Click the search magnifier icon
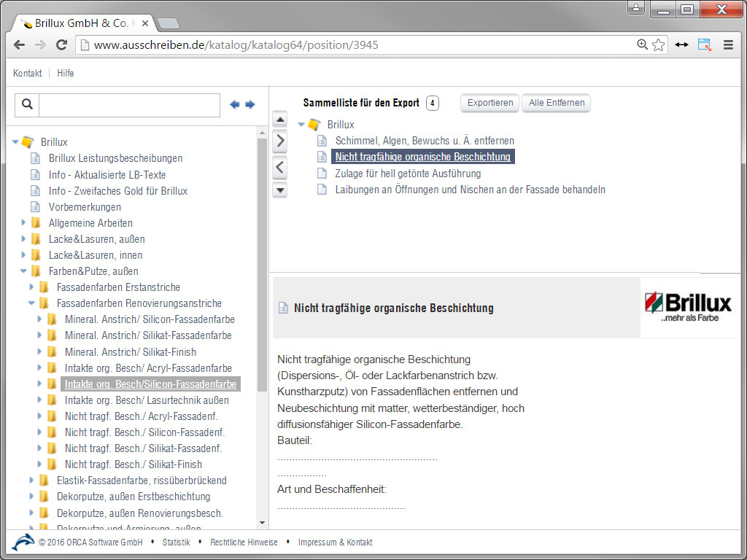 (x=27, y=105)
